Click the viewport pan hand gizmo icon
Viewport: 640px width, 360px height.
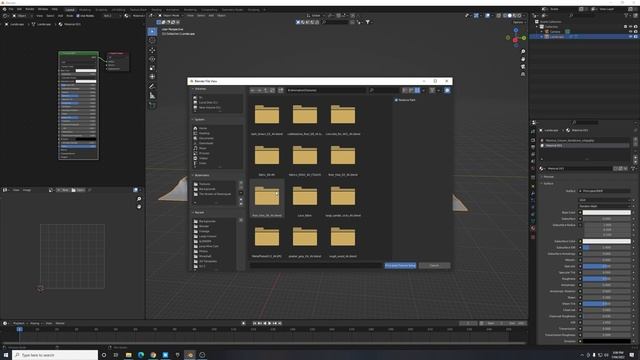[x=523, y=59]
